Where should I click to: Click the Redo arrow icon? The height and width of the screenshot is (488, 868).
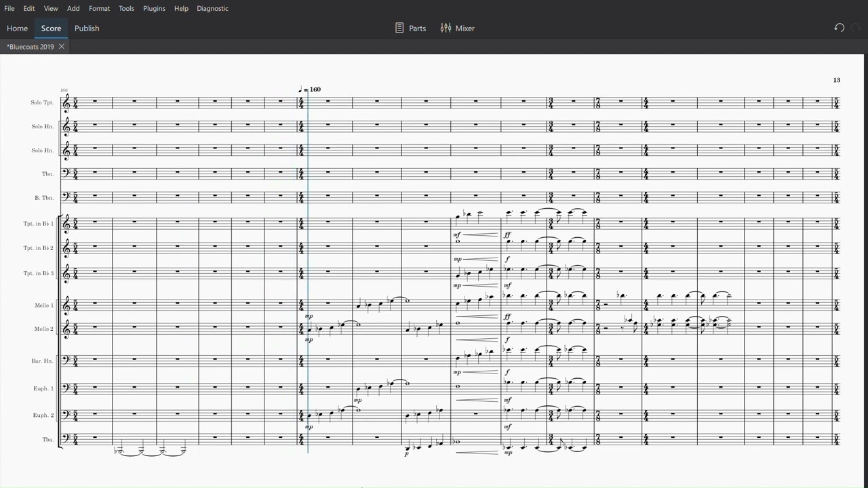(x=856, y=28)
